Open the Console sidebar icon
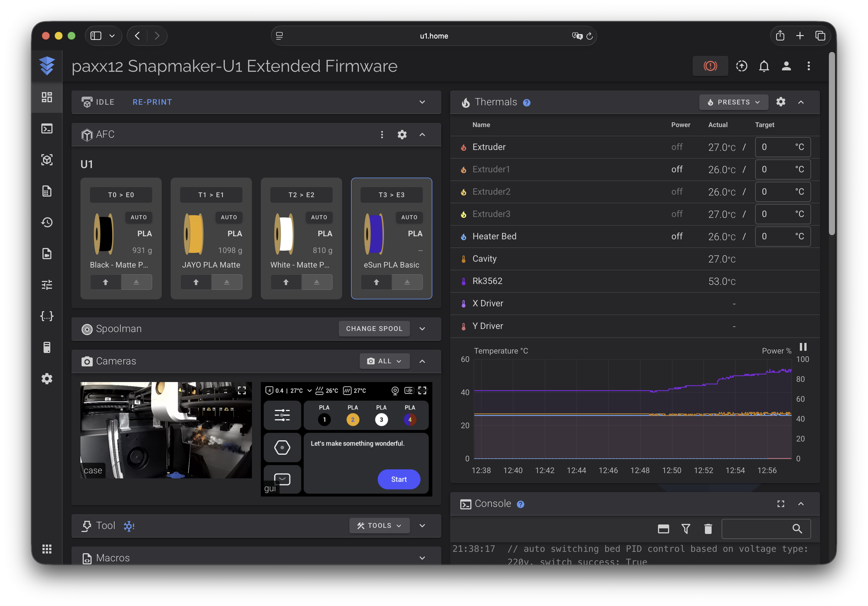The width and height of the screenshot is (868, 606). coord(47,128)
